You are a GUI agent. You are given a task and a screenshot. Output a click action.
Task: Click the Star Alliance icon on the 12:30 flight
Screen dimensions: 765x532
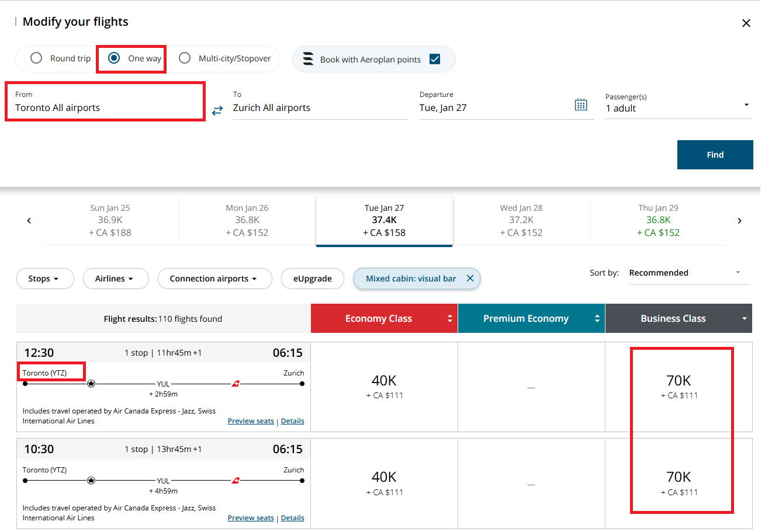click(91, 384)
